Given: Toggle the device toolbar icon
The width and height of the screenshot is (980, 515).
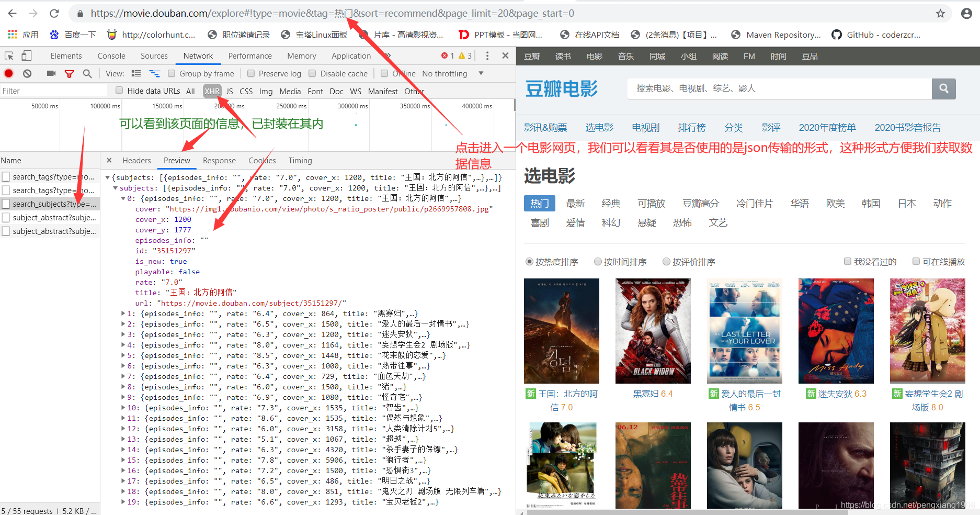Looking at the screenshot, I should pos(27,56).
